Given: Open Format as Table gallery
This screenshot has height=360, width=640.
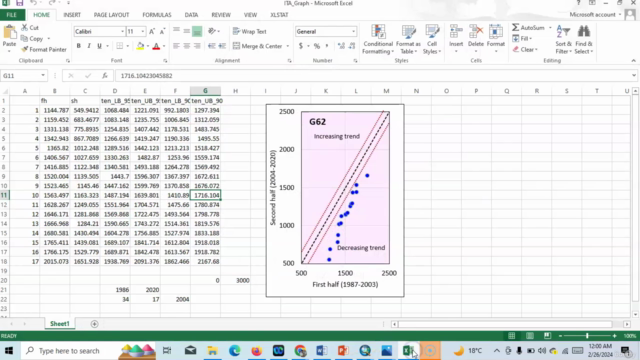Looking at the screenshot, I should (x=408, y=40).
